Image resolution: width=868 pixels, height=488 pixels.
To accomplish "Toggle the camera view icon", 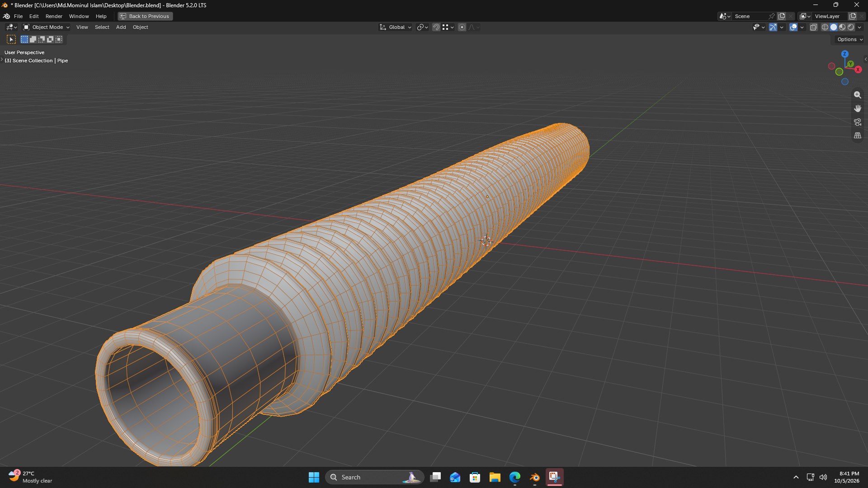I will 857,122.
